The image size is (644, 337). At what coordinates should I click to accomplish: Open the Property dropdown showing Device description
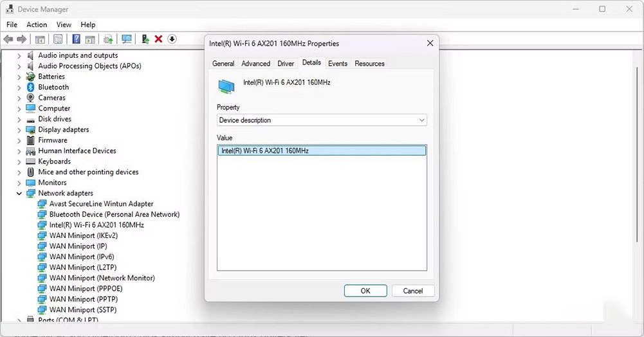point(322,120)
